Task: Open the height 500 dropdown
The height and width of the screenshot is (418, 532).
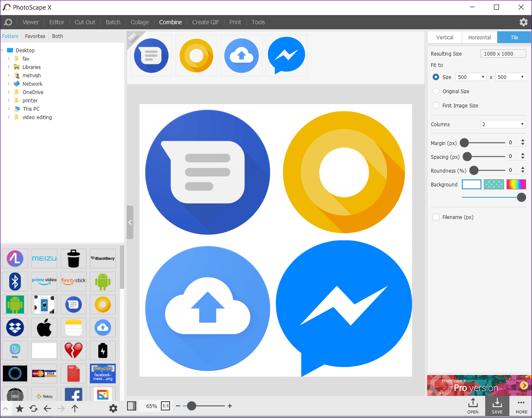Action: 511,77
